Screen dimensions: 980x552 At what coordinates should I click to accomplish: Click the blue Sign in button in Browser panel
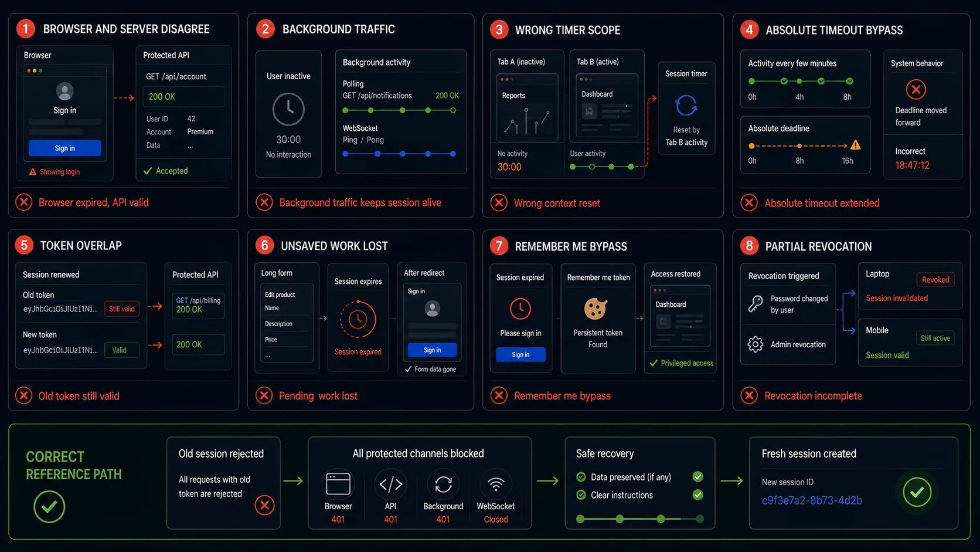click(64, 148)
